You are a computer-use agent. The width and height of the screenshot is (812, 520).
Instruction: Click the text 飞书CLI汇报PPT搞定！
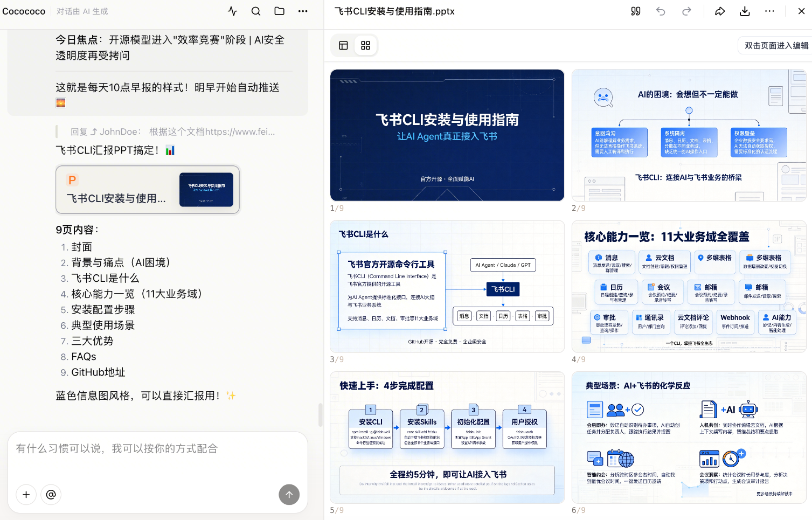coord(108,150)
